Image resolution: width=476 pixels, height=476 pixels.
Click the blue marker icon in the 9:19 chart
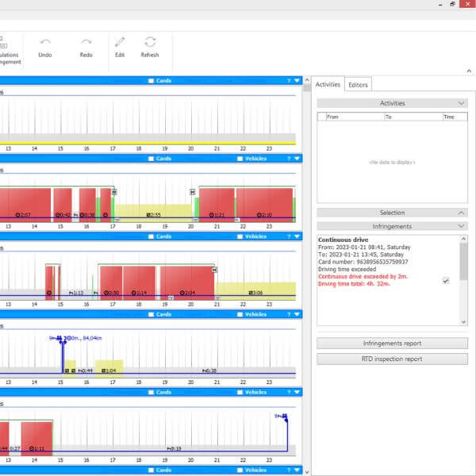click(x=285, y=416)
